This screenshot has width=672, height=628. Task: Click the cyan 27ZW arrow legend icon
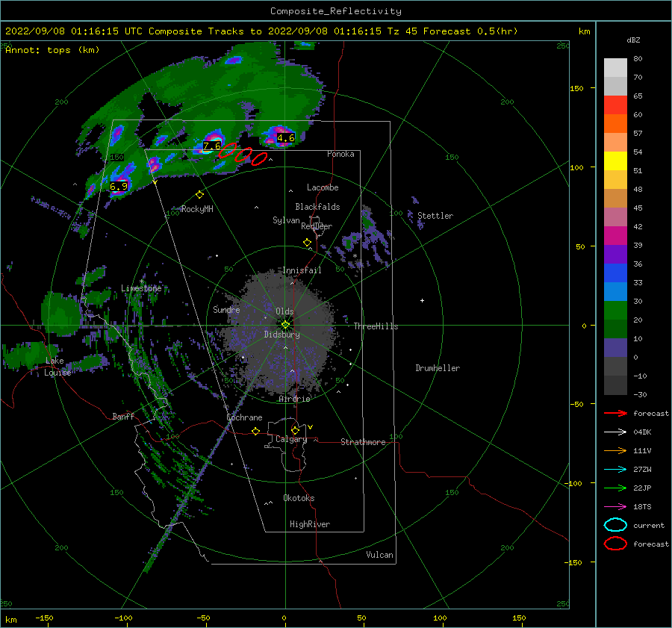point(615,470)
